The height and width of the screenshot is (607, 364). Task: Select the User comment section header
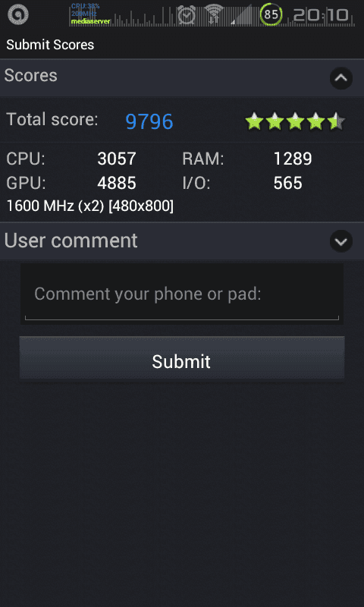point(182,241)
